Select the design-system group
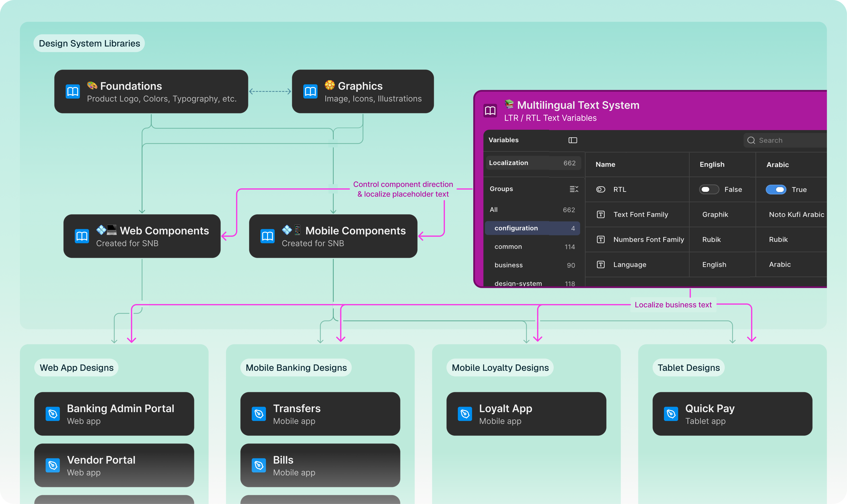Screen dimensions: 847x504 click(532, 283)
